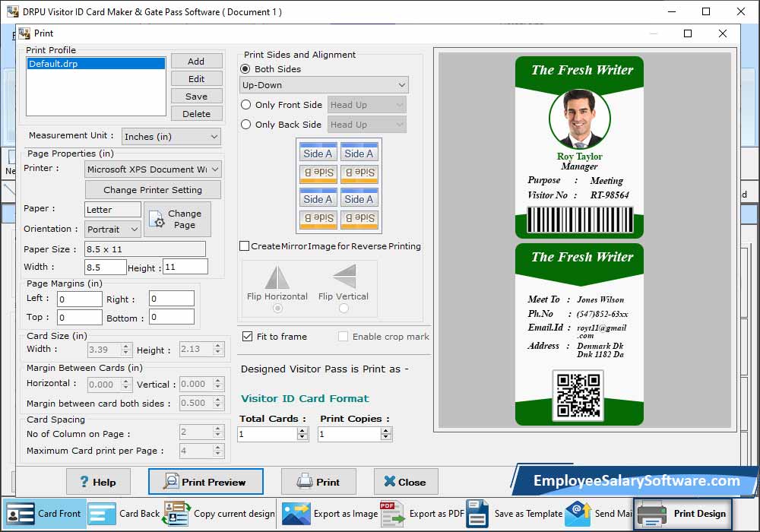The width and height of the screenshot is (760, 532).
Task: Click the Bottom margin input field
Action: tap(172, 317)
